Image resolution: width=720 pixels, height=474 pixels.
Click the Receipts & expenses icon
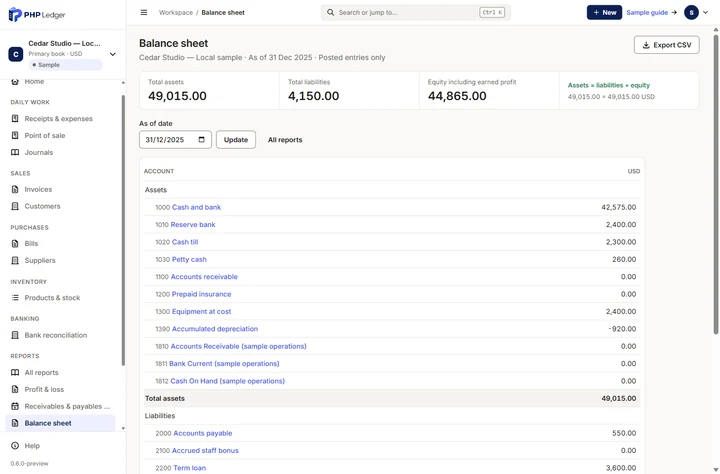[15, 118]
